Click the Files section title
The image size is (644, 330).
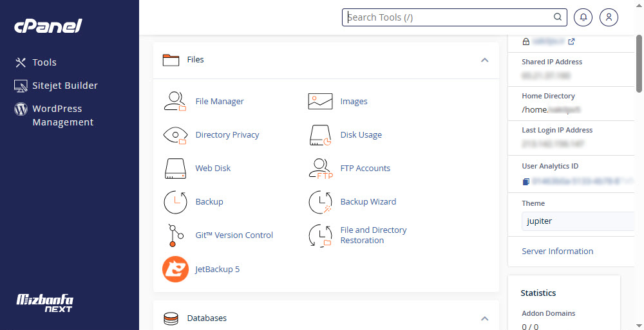[x=195, y=60]
